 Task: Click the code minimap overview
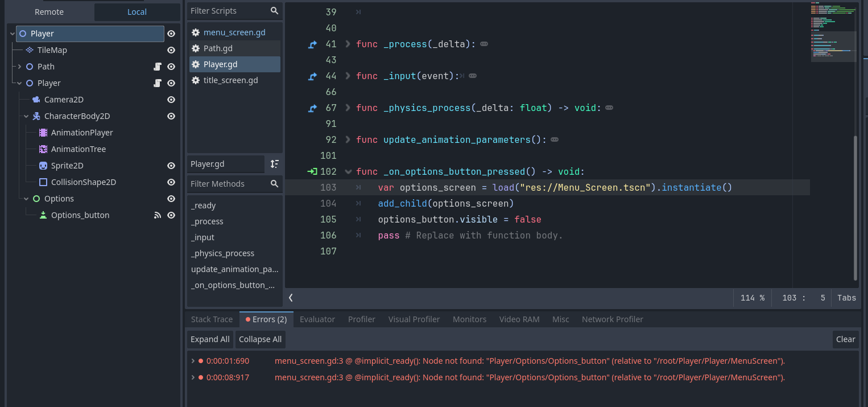[x=833, y=31]
